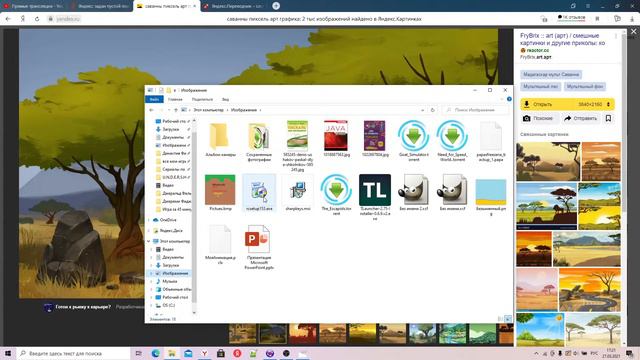Open the green book cover jpg image
Screen dimensions: 640x360
pos(298,146)
